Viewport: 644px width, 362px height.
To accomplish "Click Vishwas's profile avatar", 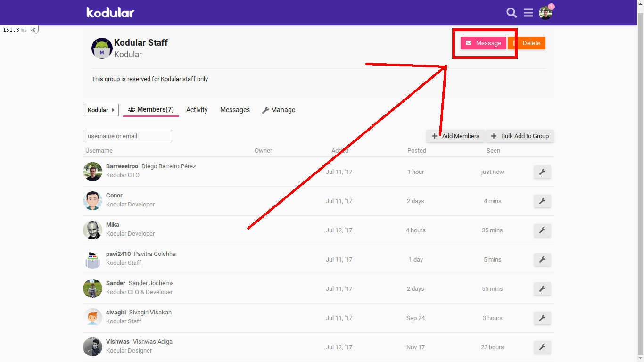I will point(93,347).
